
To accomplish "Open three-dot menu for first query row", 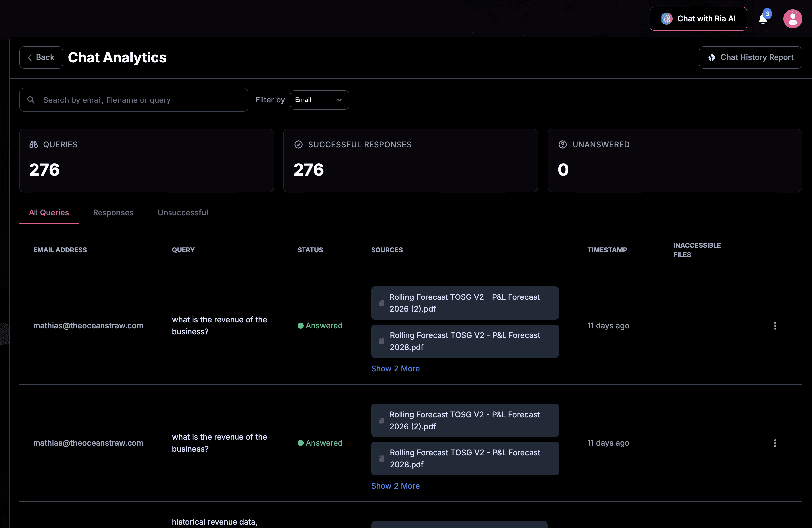I will pos(775,326).
